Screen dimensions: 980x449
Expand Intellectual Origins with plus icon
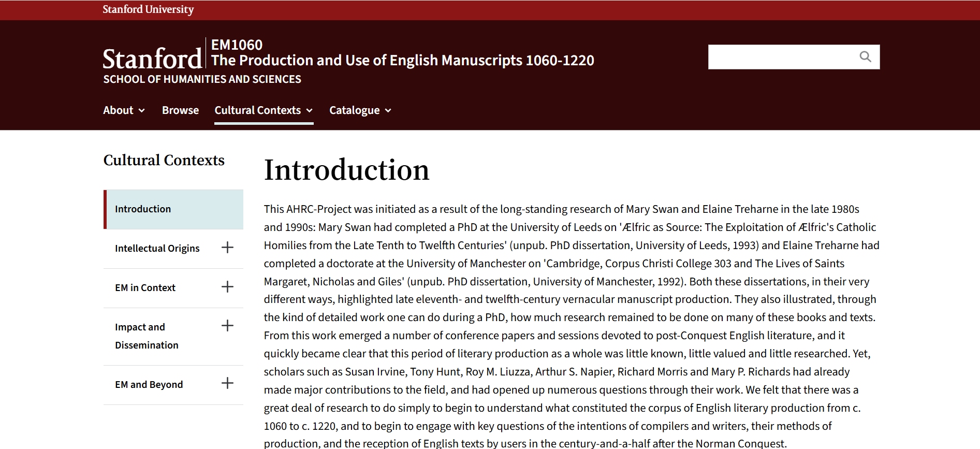(227, 248)
